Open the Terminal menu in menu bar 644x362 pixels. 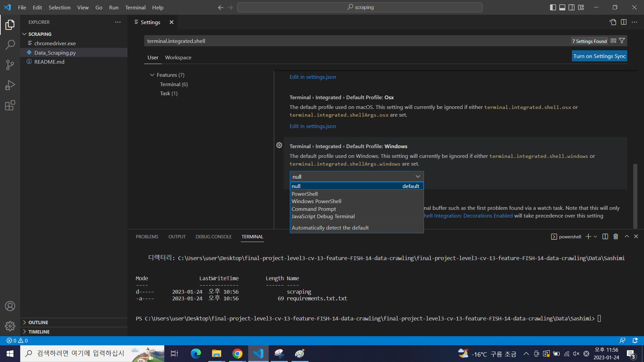click(135, 7)
